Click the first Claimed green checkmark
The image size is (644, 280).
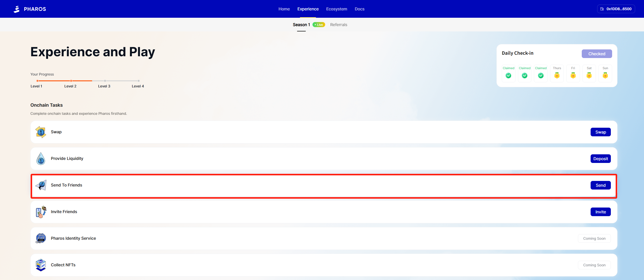coord(508,76)
